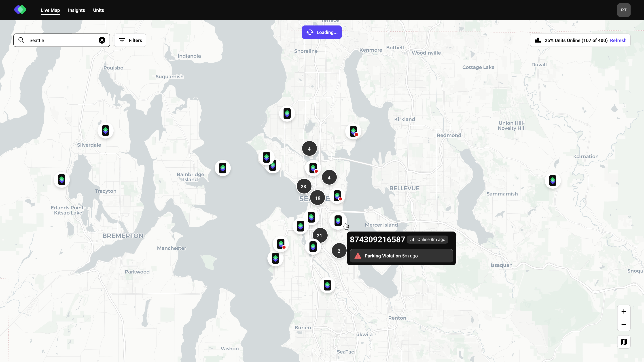The height and width of the screenshot is (362, 644).
Task: Click the company logo in the top left
Action: pyautogui.click(x=20, y=10)
